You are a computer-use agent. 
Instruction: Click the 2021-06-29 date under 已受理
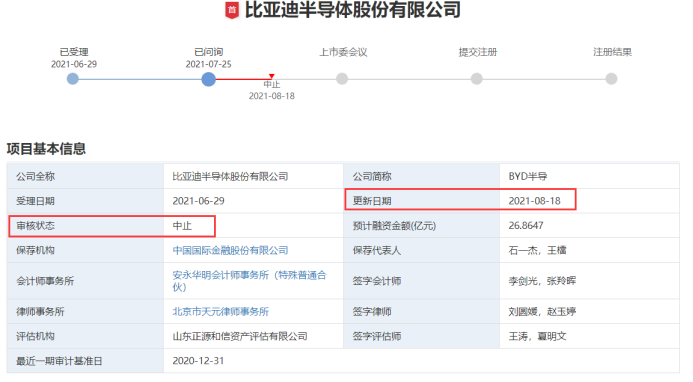(x=74, y=64)
